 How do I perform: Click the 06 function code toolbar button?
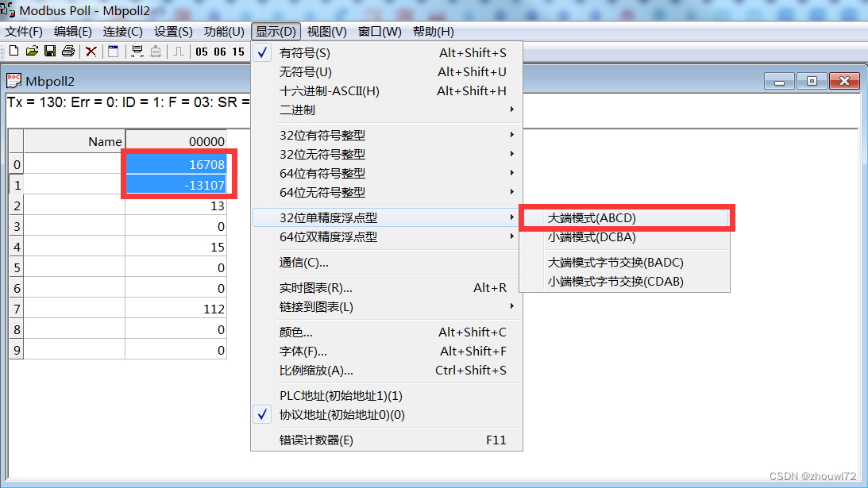pyautogui.click(x=220, y=52)
